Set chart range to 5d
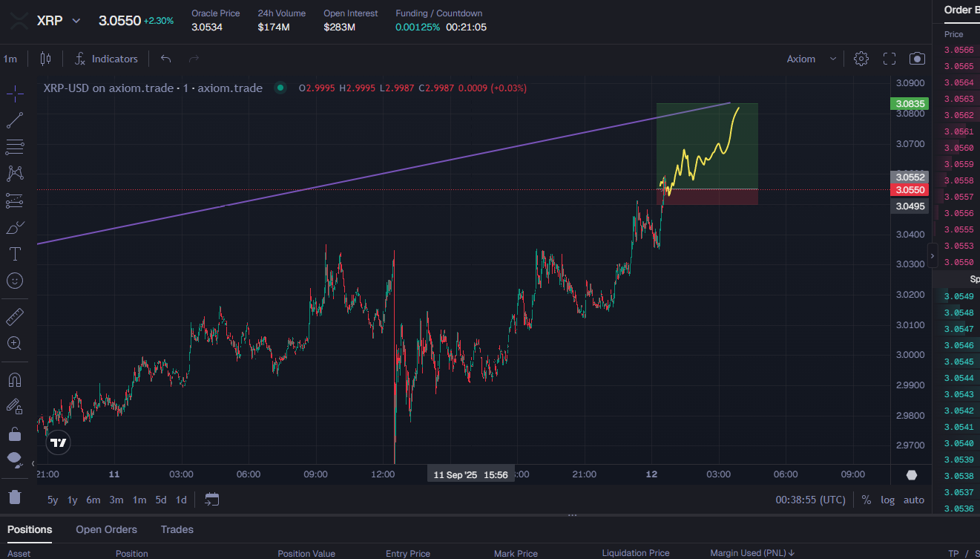The width and height of the screenshot is (980, 559). [160, 500]
